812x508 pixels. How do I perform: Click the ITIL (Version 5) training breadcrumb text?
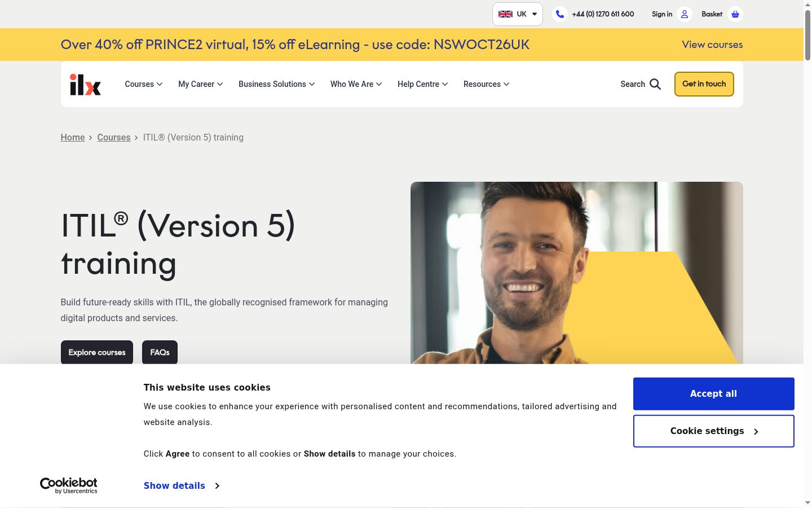point(193,137)
